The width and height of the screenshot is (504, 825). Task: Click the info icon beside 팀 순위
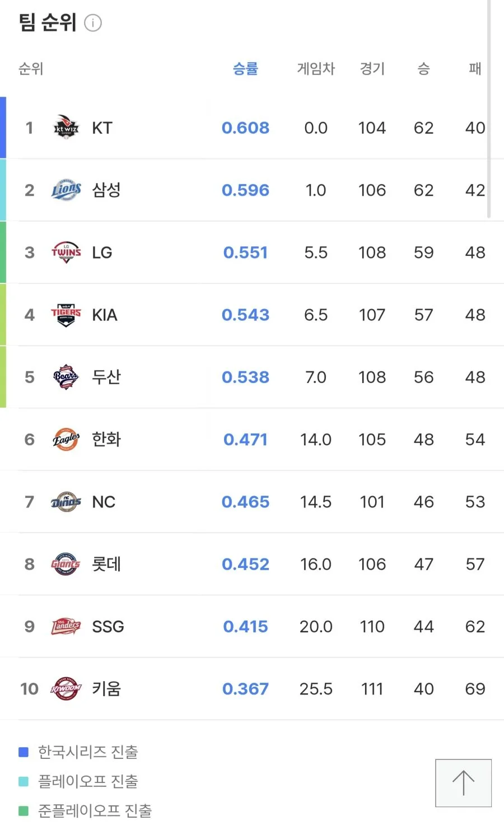[93, 23]
